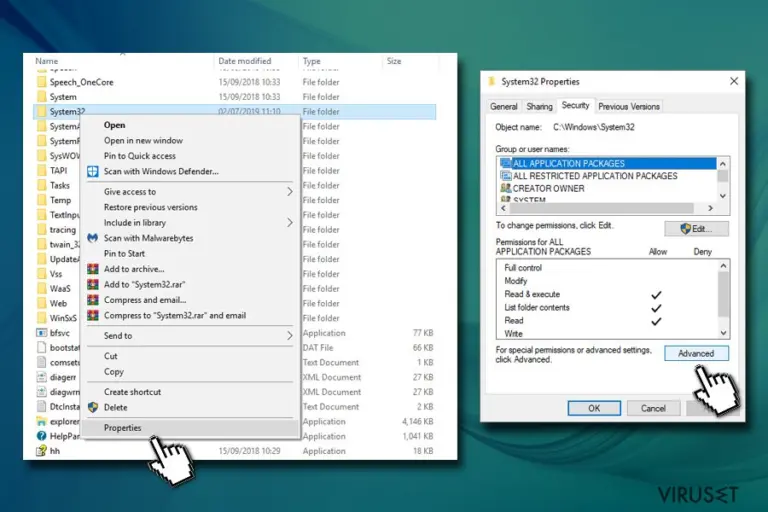The image size is (768, 512).
Task: Open Advanced security settings
Action: tap(696, 353)
